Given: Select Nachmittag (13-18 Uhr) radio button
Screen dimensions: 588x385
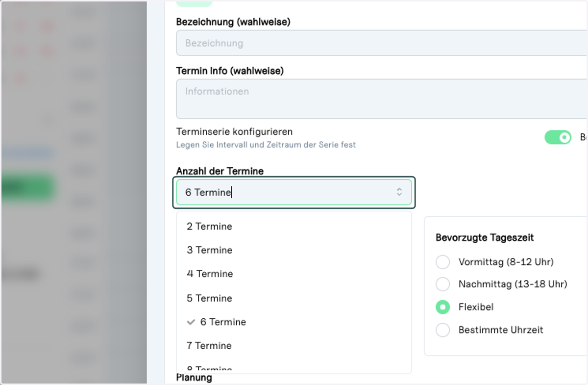Looking at the screenshot, I should click(x=442, y=284).
